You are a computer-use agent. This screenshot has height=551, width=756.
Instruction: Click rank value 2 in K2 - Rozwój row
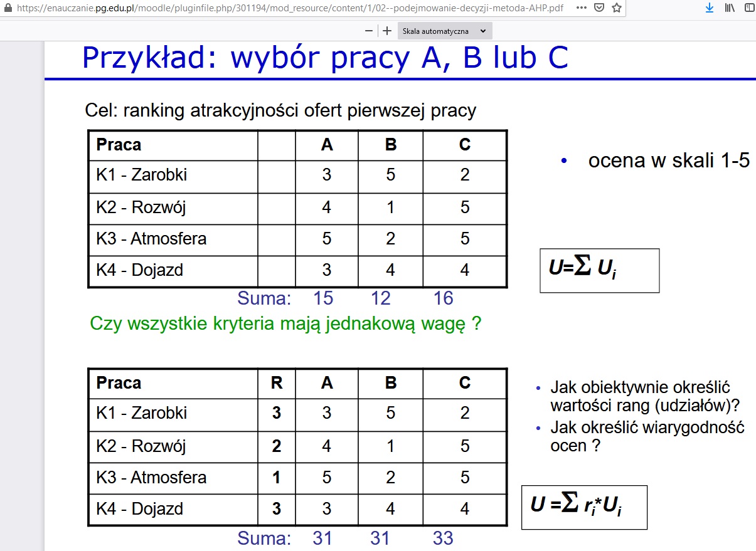click(277, 446)
